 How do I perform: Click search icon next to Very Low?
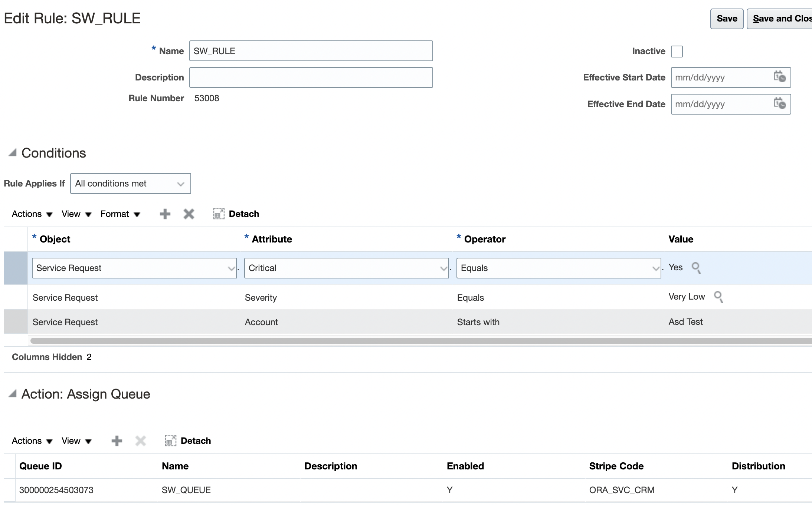(718, 297)
